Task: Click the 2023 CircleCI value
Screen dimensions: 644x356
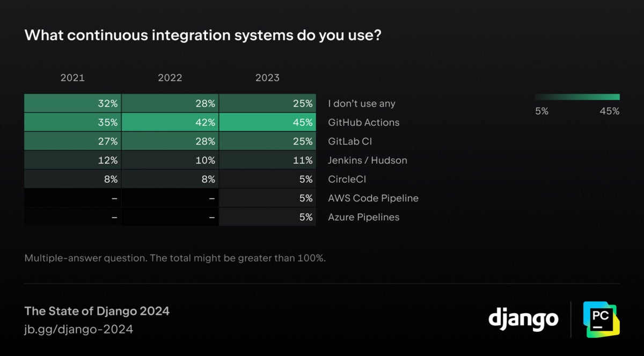Action: coord(267,179)
